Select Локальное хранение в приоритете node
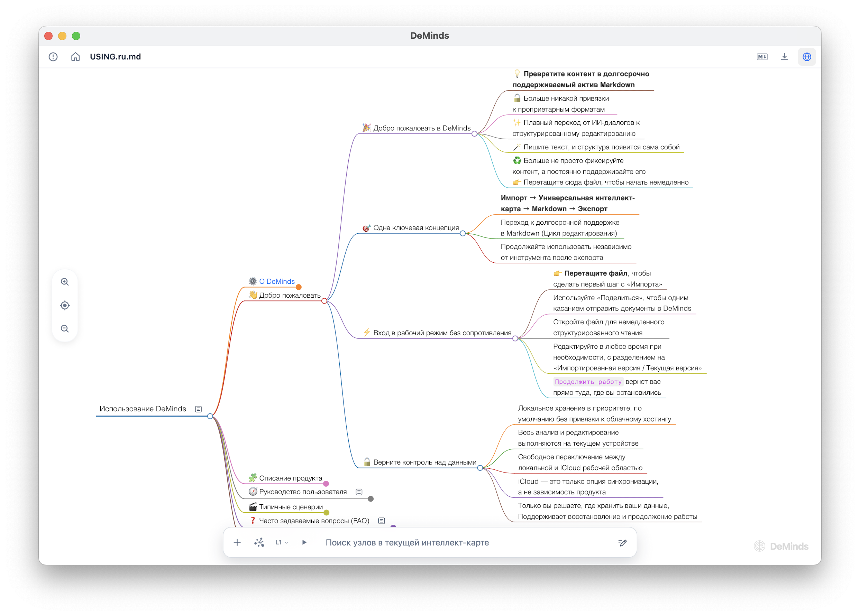Screen dimensions: 860x616 595,414
